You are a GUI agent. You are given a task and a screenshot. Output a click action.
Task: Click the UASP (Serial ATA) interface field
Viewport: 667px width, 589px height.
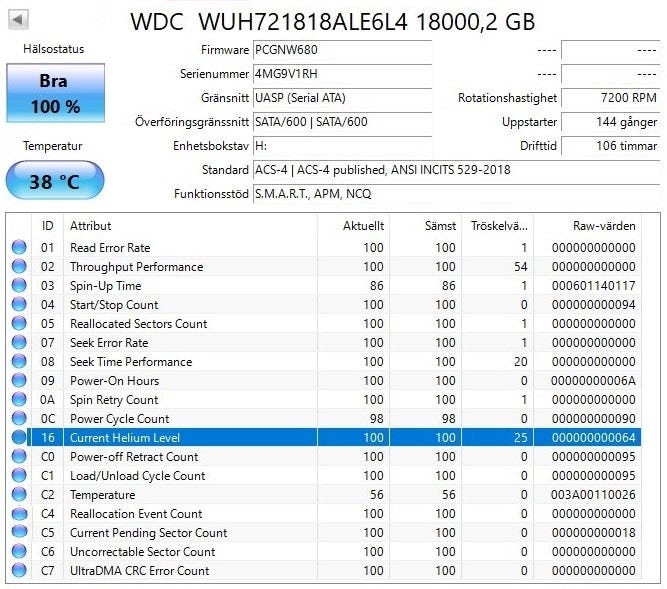pos(342,98)
